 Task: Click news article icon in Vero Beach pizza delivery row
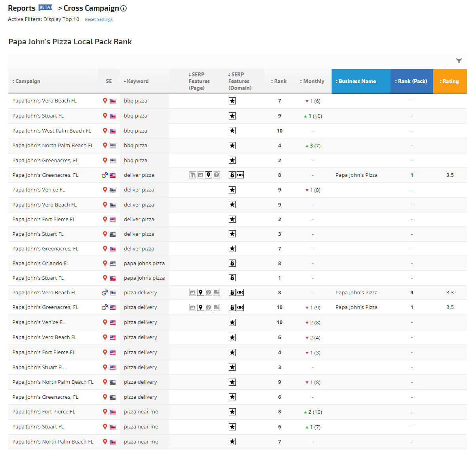click(x=216, y=293)
